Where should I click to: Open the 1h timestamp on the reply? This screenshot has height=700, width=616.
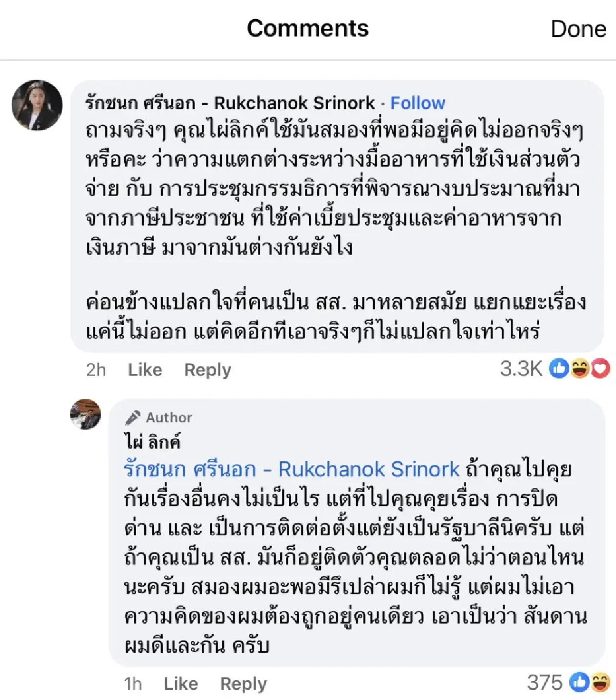pyautogui.click(x=133, y=684)
